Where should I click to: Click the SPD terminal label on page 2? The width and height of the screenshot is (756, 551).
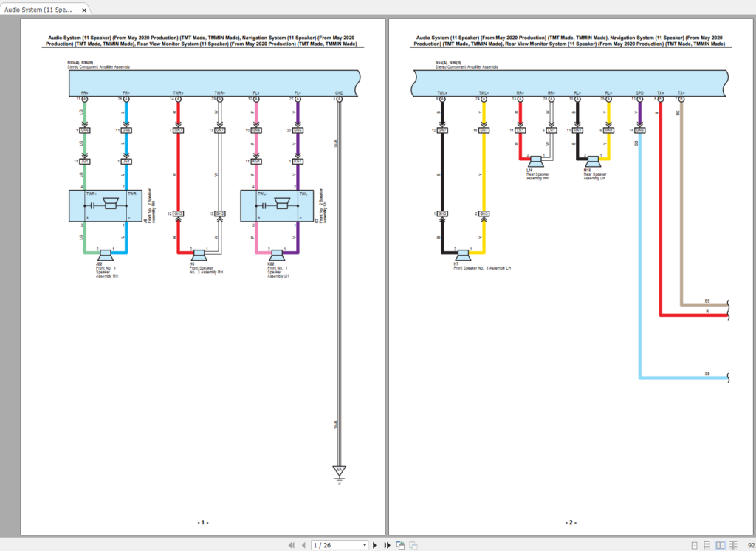coord(640,92)
